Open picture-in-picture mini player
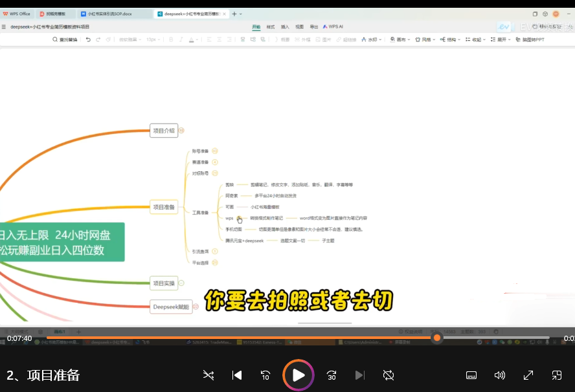The width and height of the screenshot is (575, 392). coord(557,375)
